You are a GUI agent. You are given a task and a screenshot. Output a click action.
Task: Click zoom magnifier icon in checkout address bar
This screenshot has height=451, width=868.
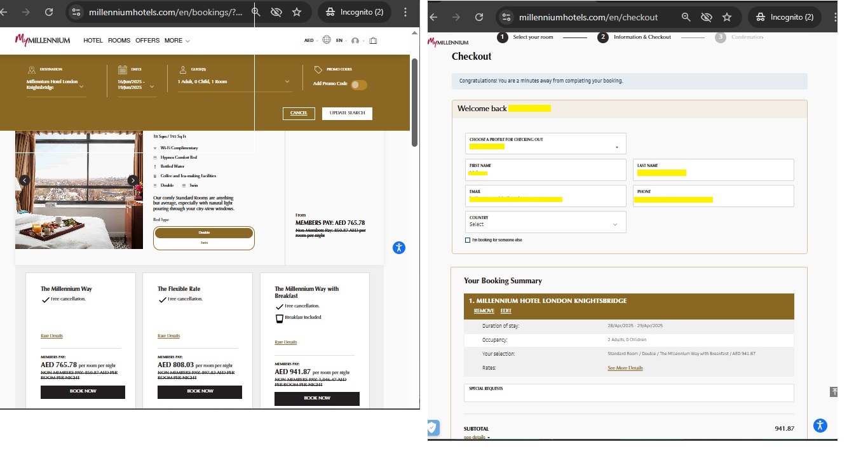coord(686,17)
